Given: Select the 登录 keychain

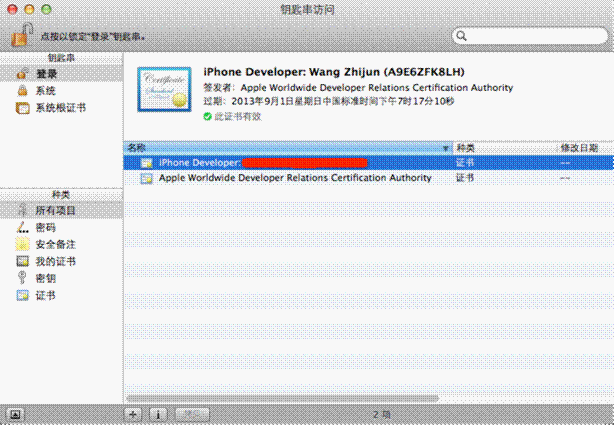Looking at the screenshot, I should coord(61,74).
